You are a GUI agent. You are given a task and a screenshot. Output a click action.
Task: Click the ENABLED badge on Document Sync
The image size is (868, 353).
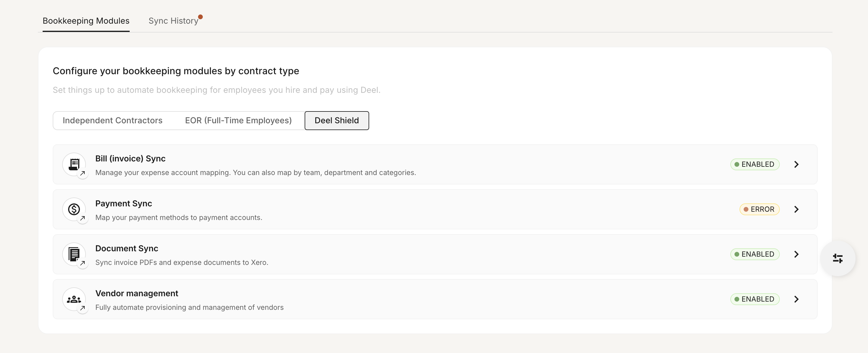[755, 254]
